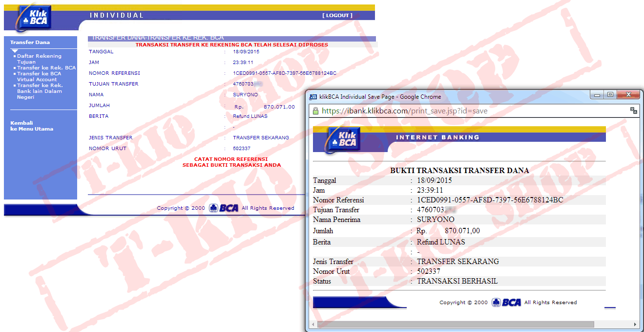Log out using the LOGOUT link

point(337,16)
